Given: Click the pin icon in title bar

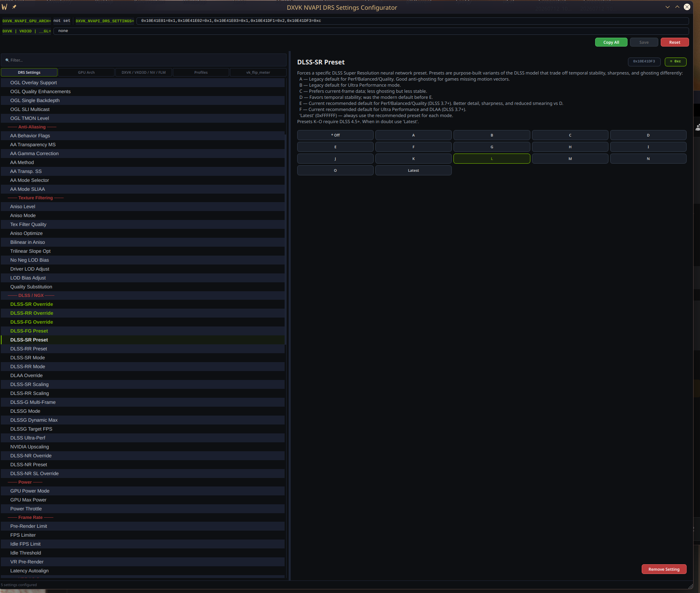Looking at the screenshot, I should (x=14, y=7).
